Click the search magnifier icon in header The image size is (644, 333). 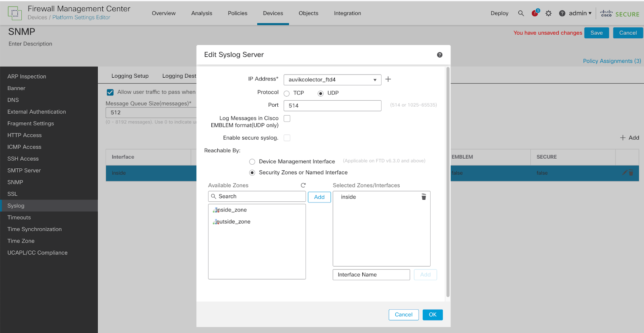pos(521,13)
